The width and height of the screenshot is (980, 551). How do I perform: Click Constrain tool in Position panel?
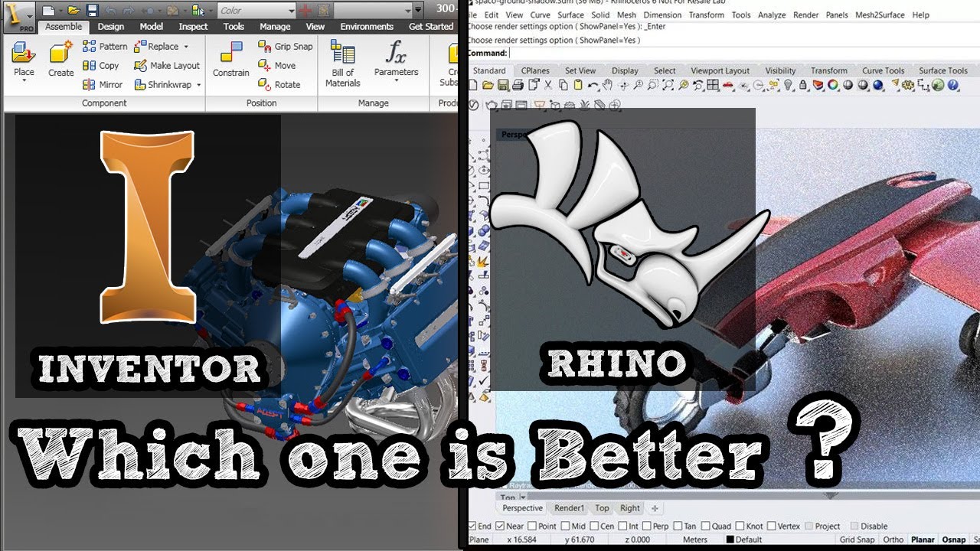click(x=231, y=60)
